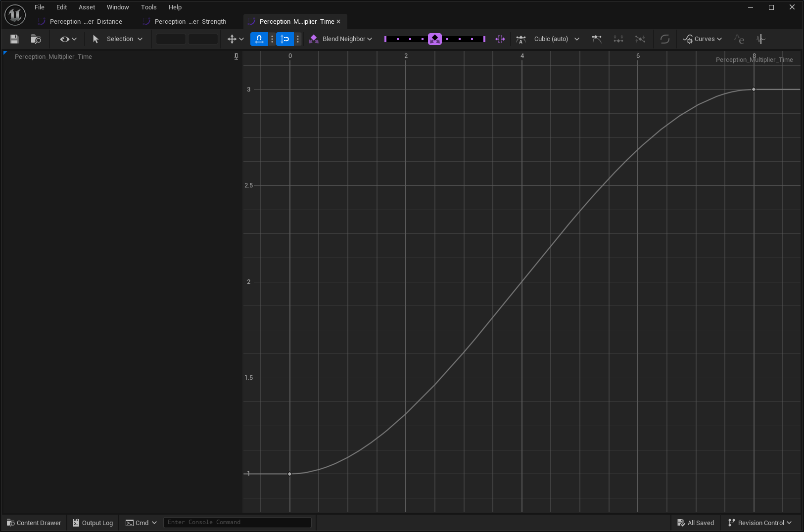Viewport: 804px width, 532px height.
Task: Activate the transform keys tool
Action: tap(232, 39)
